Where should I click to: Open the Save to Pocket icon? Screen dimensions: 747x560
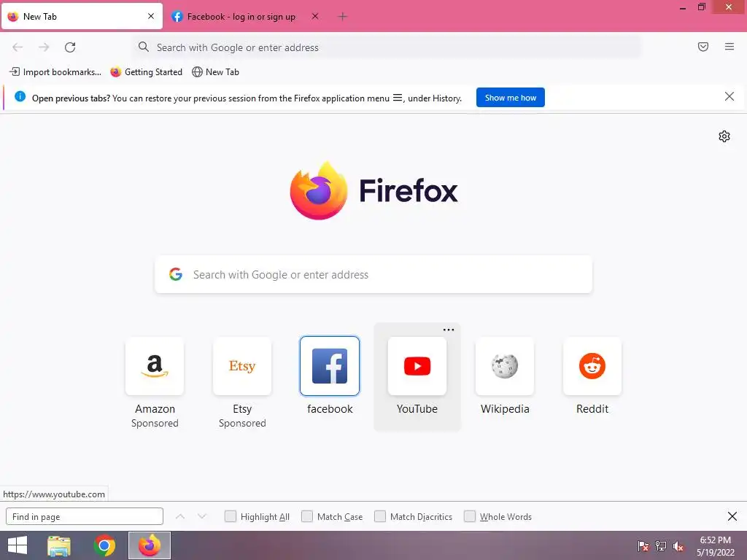click(703, 47)
